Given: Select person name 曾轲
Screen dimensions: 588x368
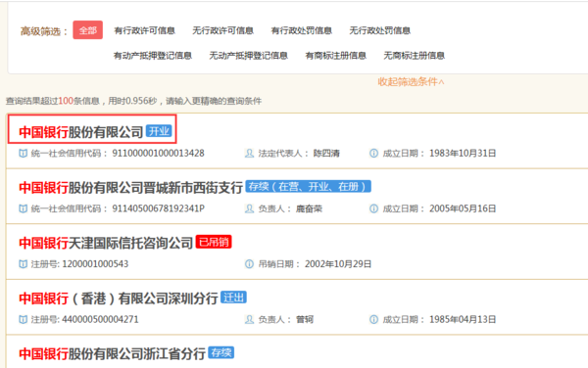Looking at the screenshot, I should pos(305,319).
